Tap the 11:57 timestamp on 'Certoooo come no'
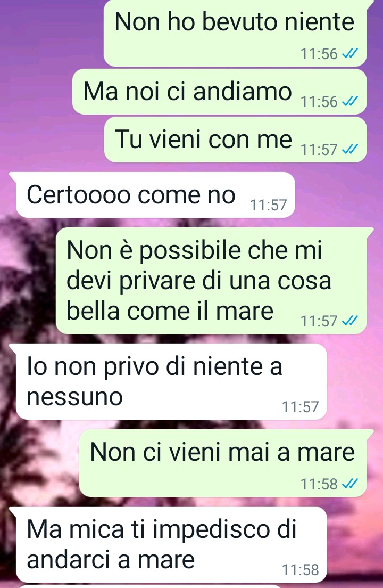383x588 pixels. [269, 205]
